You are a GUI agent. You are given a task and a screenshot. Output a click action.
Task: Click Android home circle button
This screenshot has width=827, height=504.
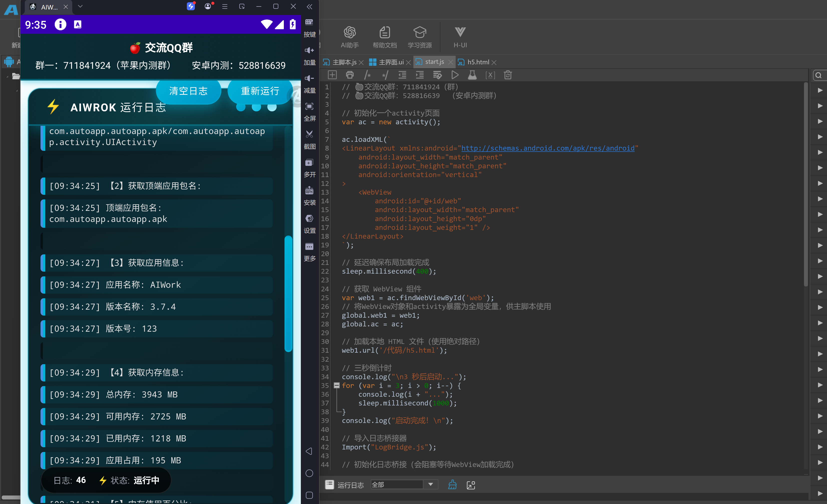(x=309, y=473)
